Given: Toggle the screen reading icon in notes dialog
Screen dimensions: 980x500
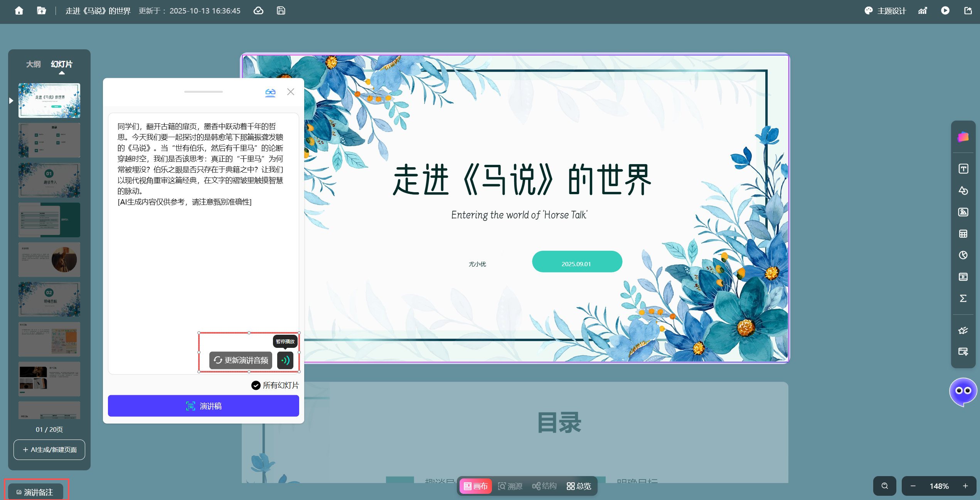Looking at the screenshot, I should tap(270, 92).
